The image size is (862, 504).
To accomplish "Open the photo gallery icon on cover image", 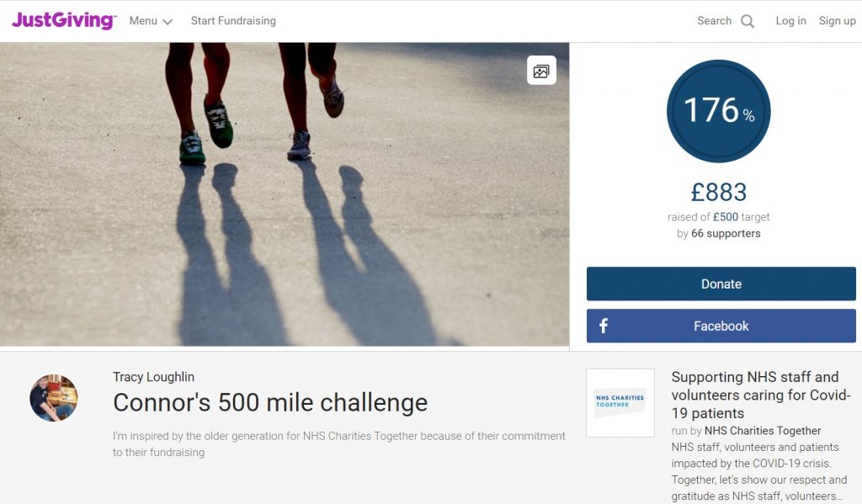I will (x=541, y=71).
